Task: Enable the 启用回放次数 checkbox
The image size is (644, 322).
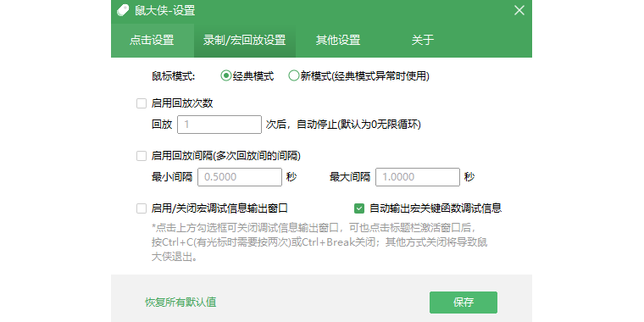Action: pos(142,103)
